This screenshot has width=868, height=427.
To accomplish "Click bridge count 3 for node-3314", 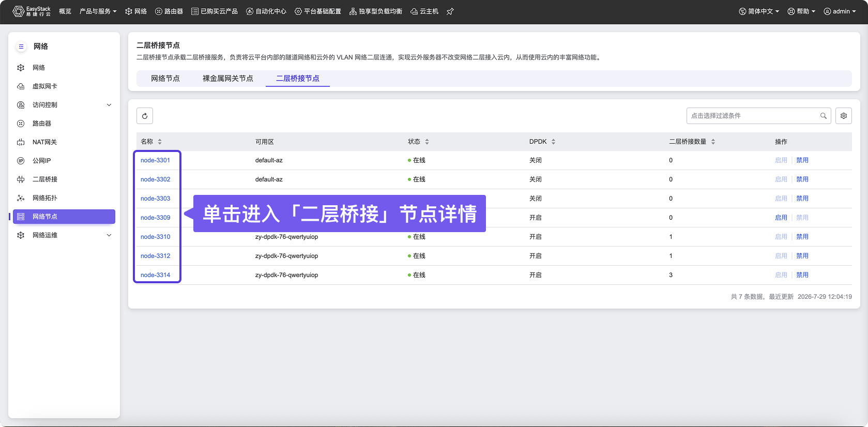I will (671, 275).
